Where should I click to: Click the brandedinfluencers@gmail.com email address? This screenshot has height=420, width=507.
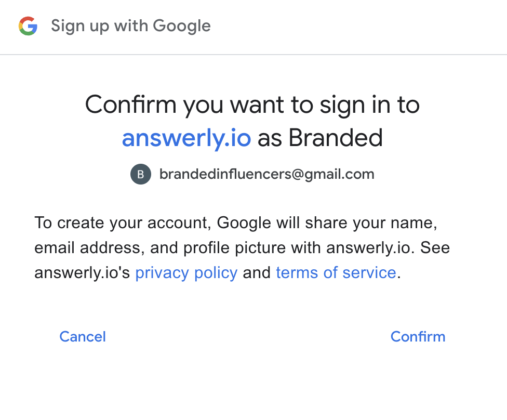click(x=267, y=174)
